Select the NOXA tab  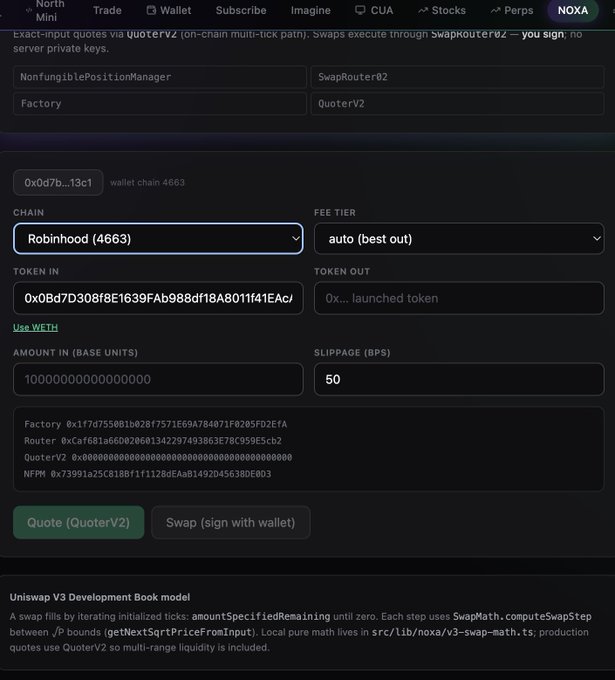coord(573,10)
